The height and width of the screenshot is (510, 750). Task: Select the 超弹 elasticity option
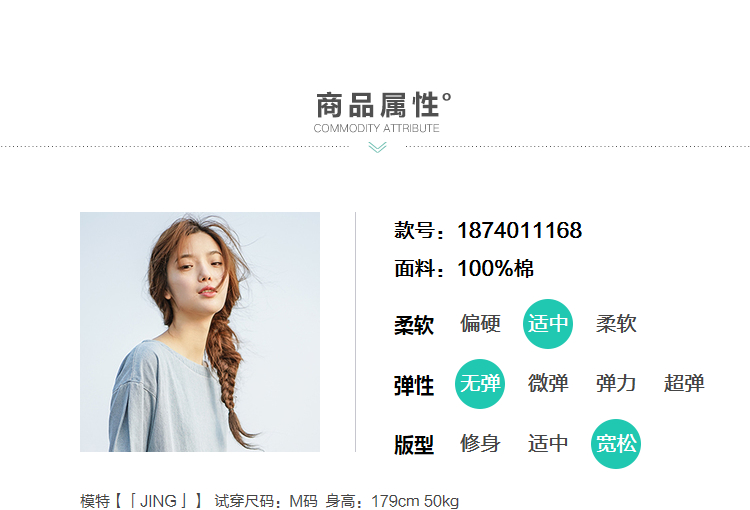tap(684, 384)
